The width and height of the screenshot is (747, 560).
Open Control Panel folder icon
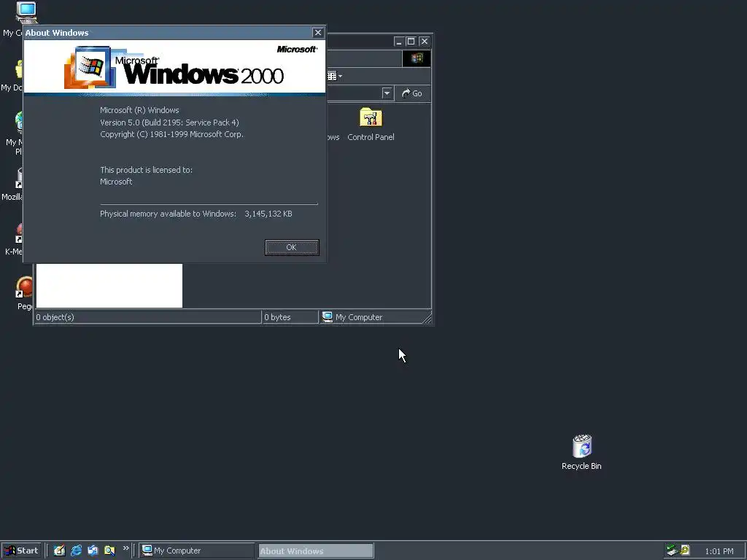[x=371, y=125]
